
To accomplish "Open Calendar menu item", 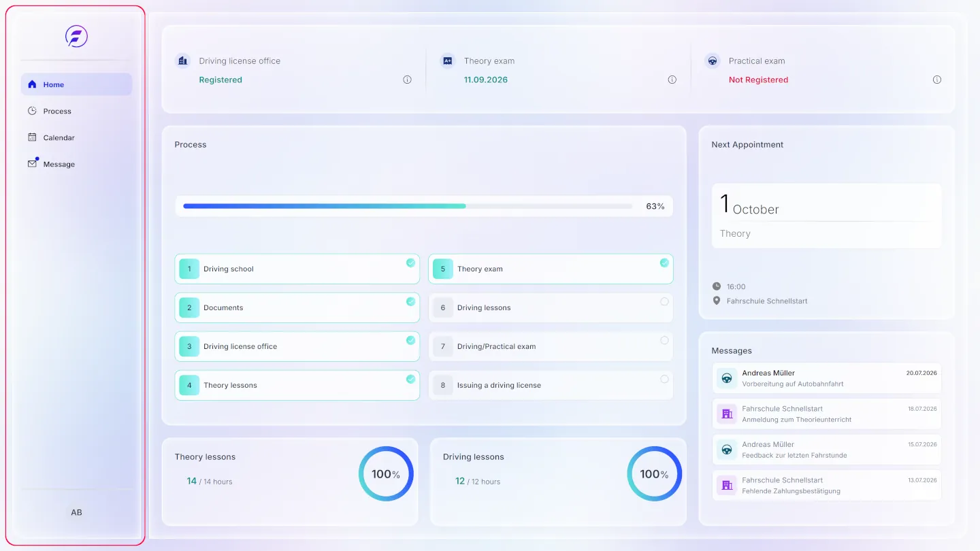I will [76, 137].
